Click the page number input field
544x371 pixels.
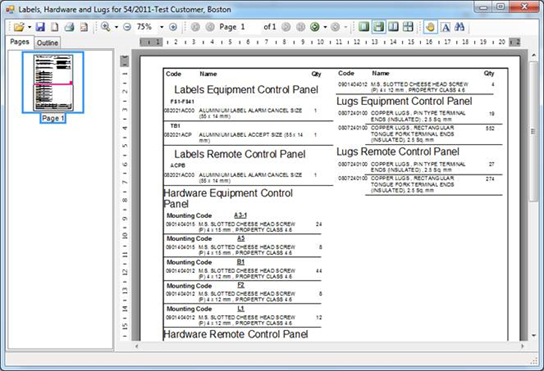[x=249, y=27]
